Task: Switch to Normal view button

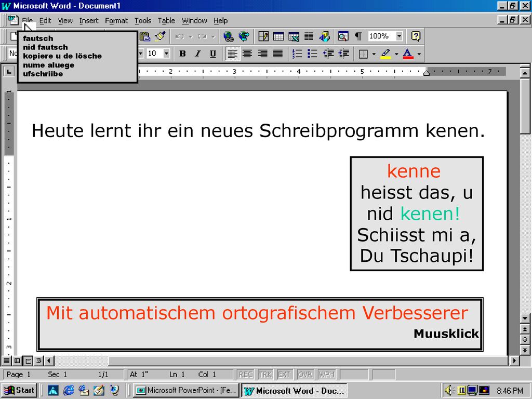Action: click(x=6, y=361)
